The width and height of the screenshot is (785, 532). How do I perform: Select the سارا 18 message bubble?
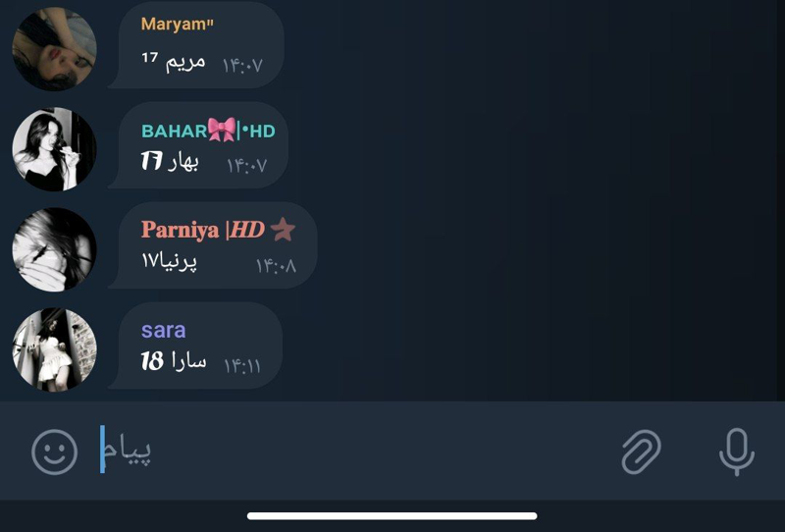(x=196, y=346)
